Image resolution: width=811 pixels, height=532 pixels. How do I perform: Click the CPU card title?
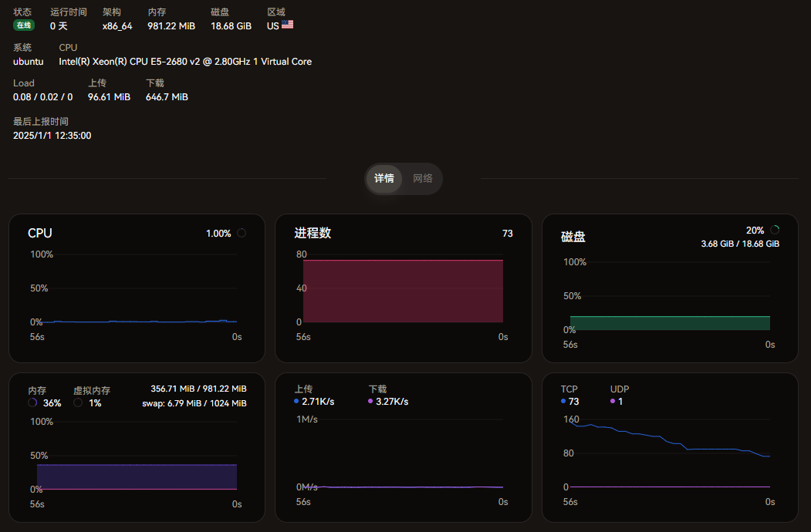point(40,233)
